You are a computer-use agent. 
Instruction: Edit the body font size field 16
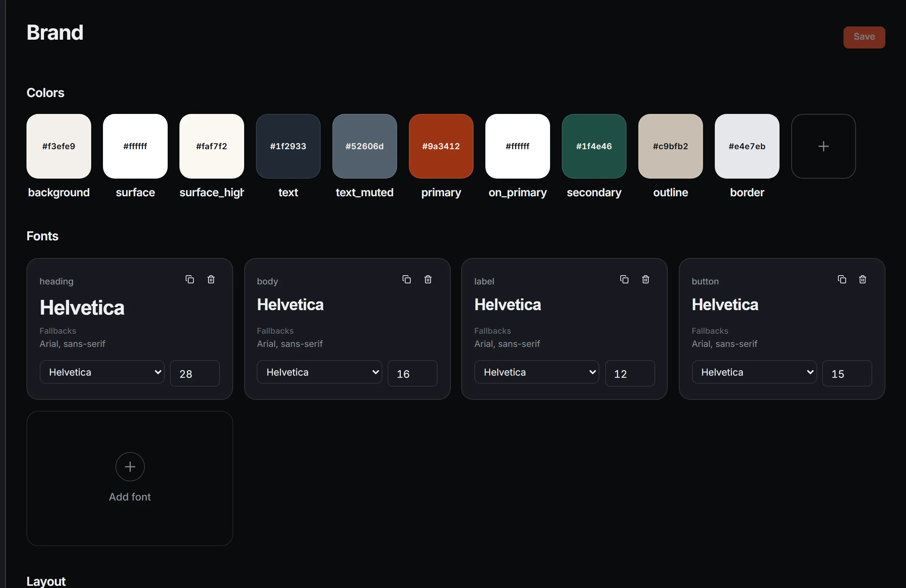click(x=412, y=374)
